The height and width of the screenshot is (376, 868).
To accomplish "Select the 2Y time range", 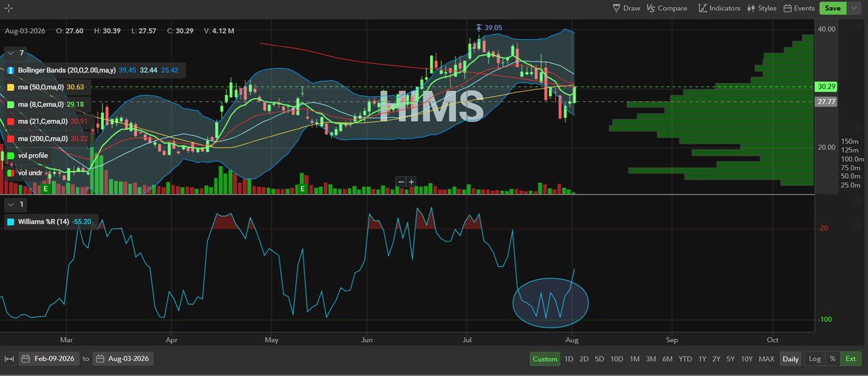I will 716,359.
